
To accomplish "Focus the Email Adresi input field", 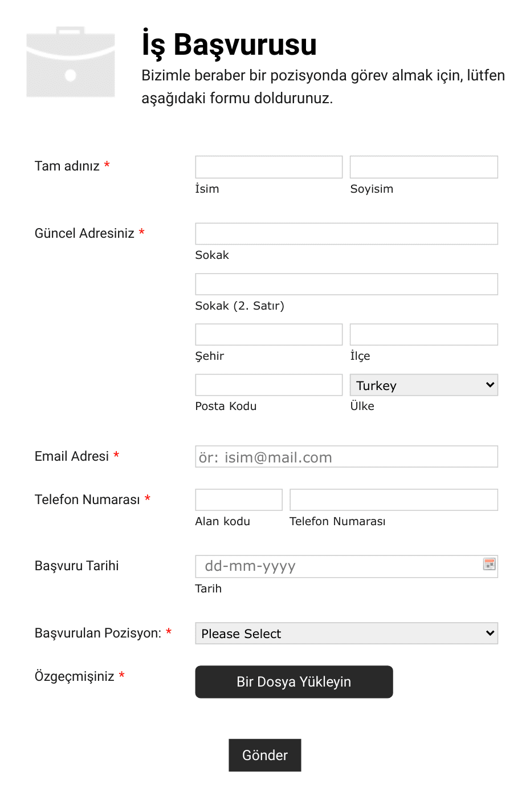I will pyautogui.click(x=346, y=457).
